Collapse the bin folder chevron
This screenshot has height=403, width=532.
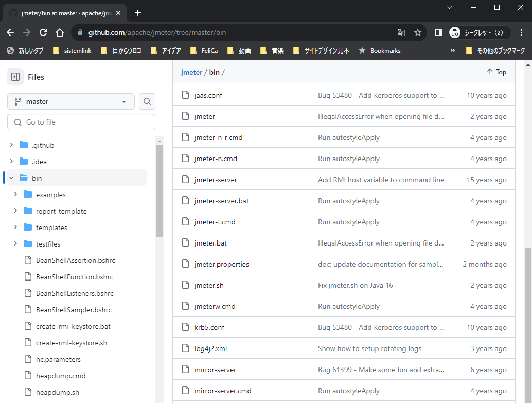pos(11,178)
